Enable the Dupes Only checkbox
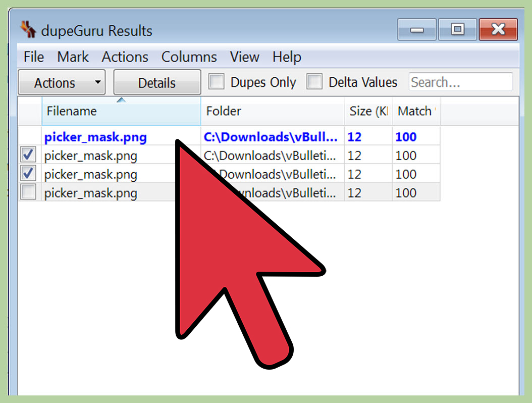 coord(217,81)
